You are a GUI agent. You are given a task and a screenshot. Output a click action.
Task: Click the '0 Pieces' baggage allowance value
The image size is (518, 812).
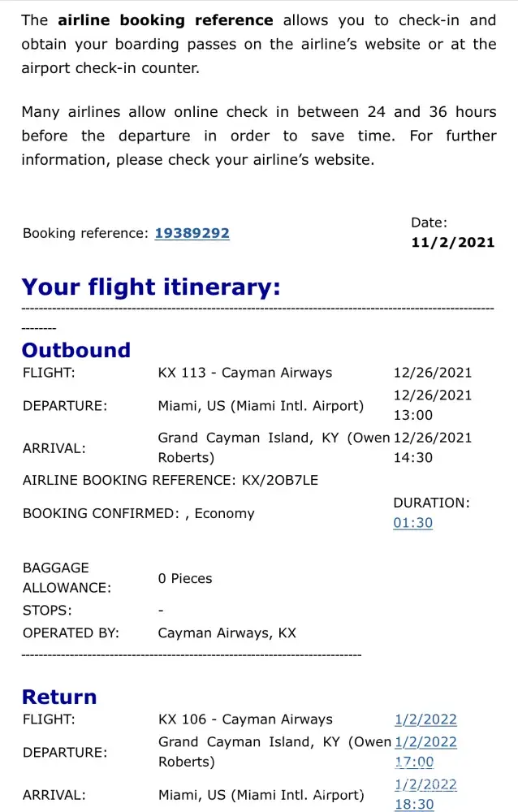point(185,578)
